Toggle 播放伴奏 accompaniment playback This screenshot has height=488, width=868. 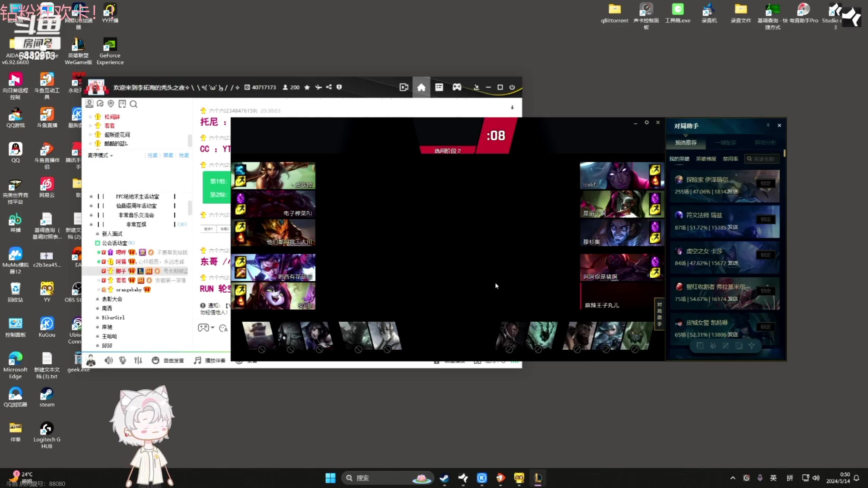click(210, 360)
